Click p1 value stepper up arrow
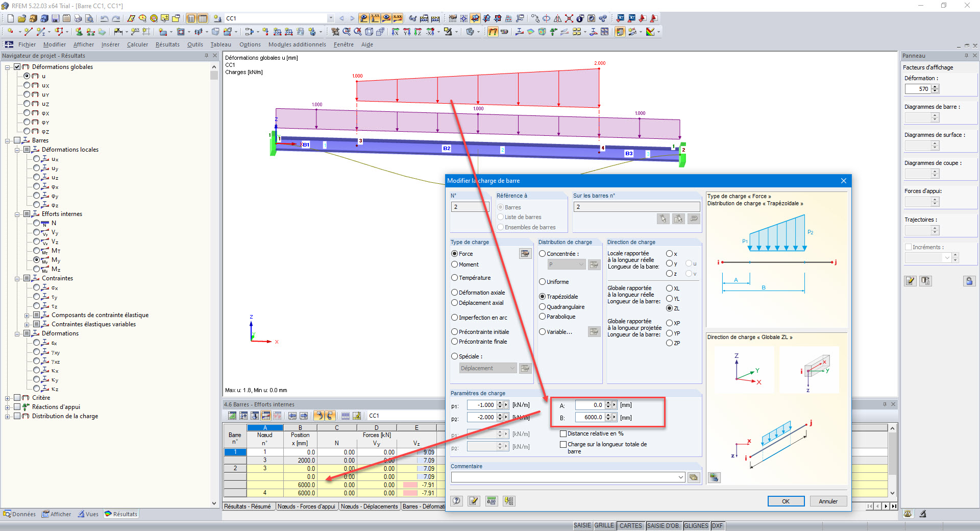980x531 pixels. pos(500,402)
